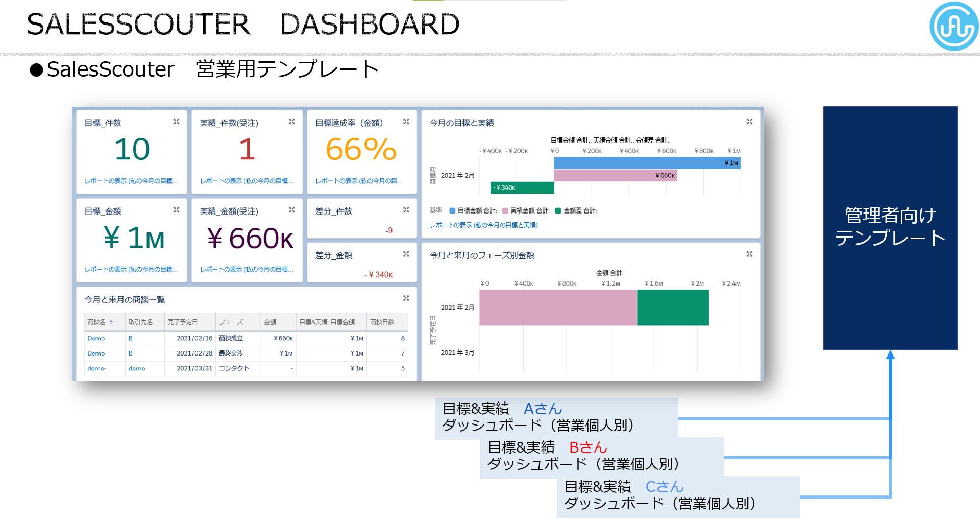Toggle 金額差 合計 legend swatch

[558, 210]
